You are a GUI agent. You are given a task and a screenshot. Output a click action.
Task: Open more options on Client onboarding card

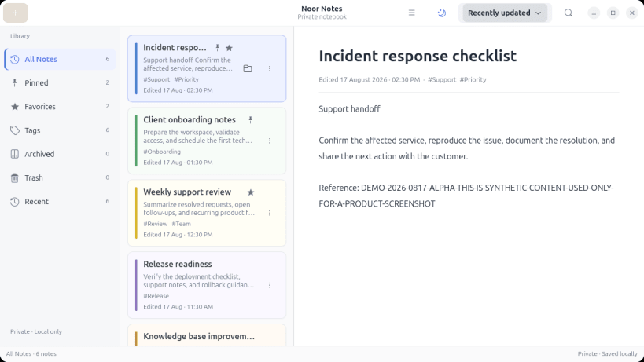coord(270,141)
